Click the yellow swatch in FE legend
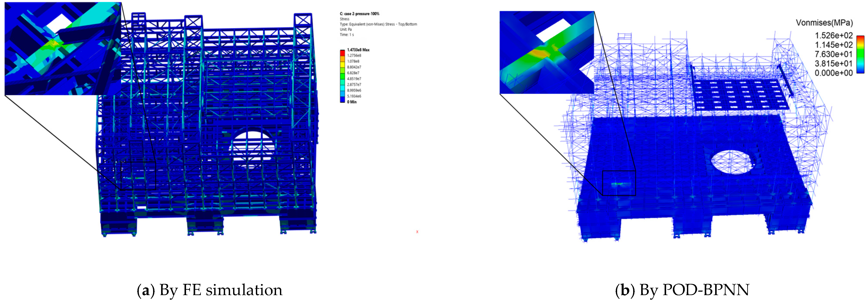Screen dimensions: 868x304 [x=342, y=64]
